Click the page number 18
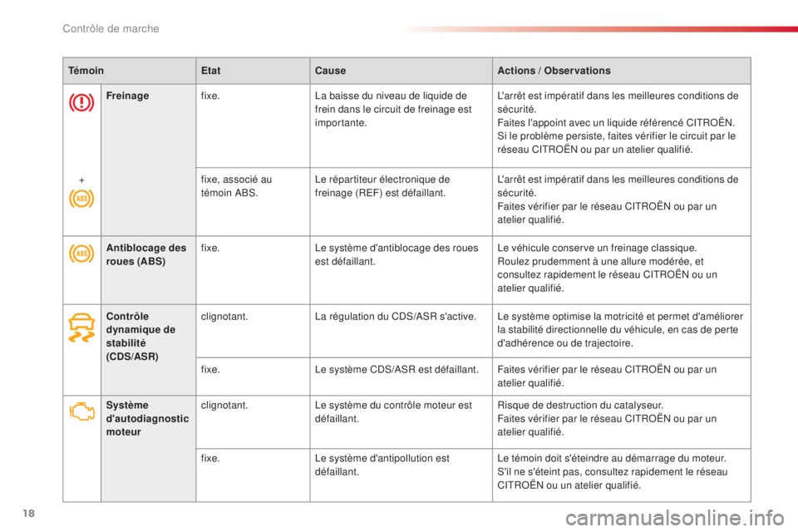798x532 pixels. (x=28, y=513)
